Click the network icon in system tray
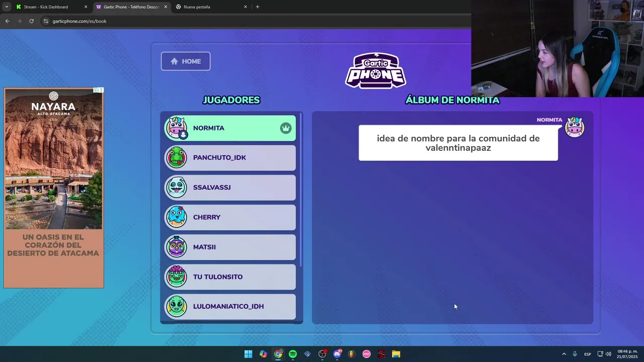Viewport: 644px width, 362px height. [x=600, y=354]
